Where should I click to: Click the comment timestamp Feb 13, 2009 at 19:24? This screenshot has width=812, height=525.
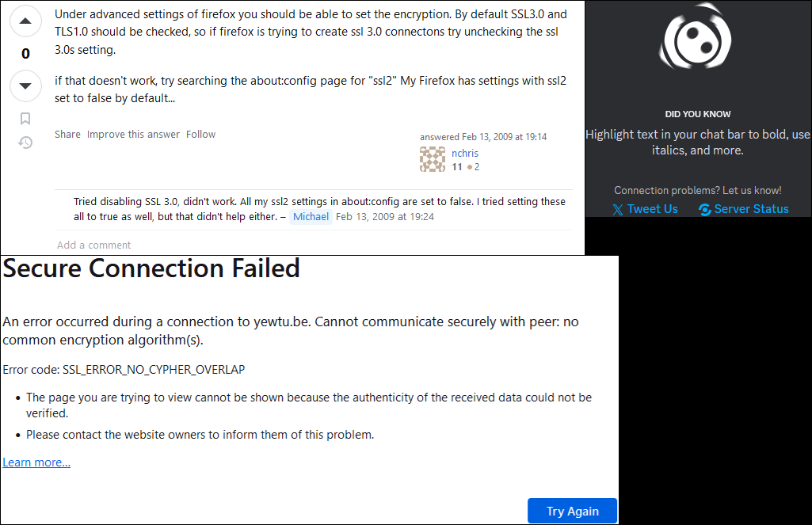385,217
